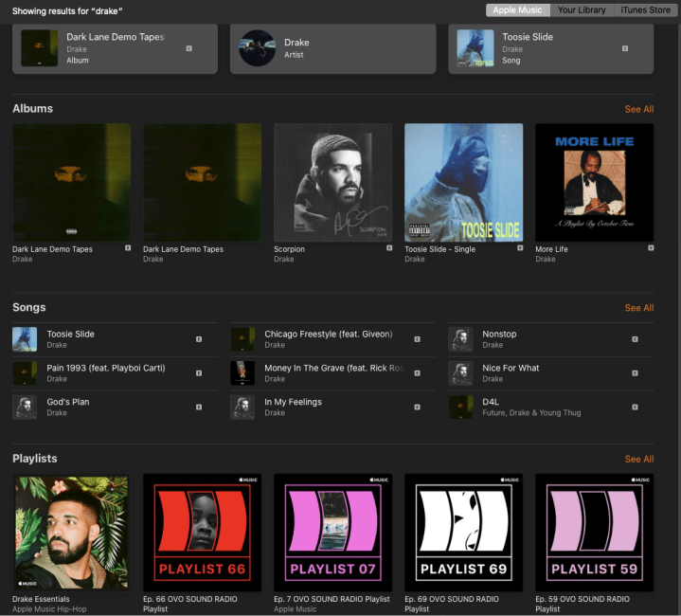The width and height of the screenshot is (681, 616).
Task: Open the More Life album cover
Action: pyautogui.click(x=595, y=183)
